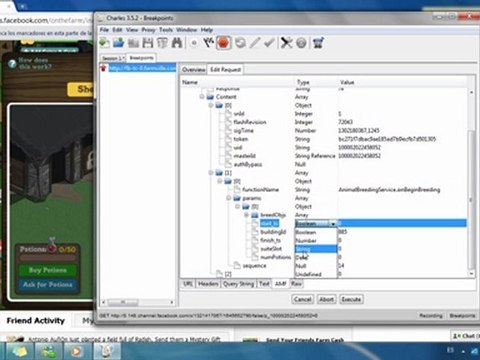Open the Charles icon in the Windows taskbar
Image resolution: width=480 pixels, height=360 pixels.
[107, 351]
